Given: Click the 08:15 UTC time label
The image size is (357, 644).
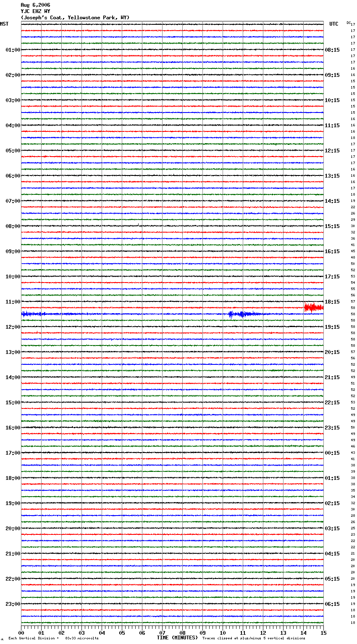Looking at the screenshot, I should click(332, 50).
